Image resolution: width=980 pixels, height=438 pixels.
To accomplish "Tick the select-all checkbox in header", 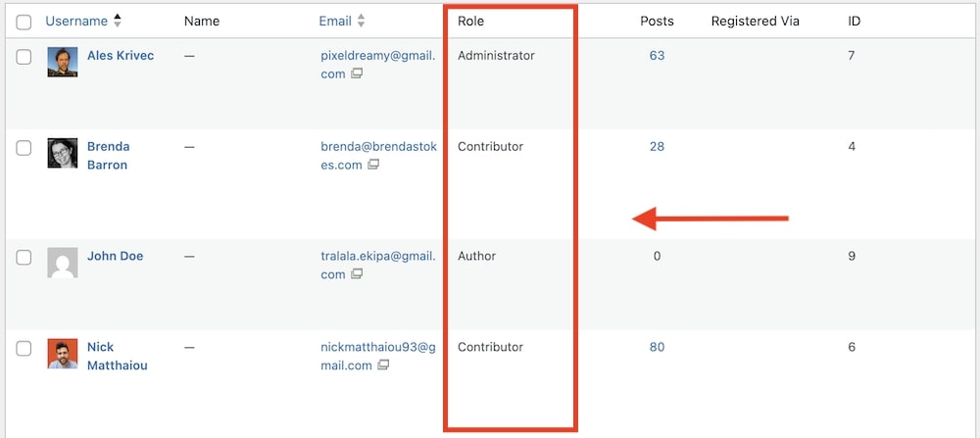I will [x=24, y=22].
